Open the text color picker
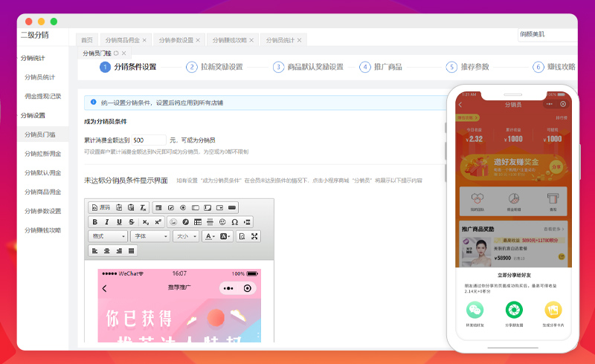The width and height of the screenshot is (595, 364). (209, 236)
